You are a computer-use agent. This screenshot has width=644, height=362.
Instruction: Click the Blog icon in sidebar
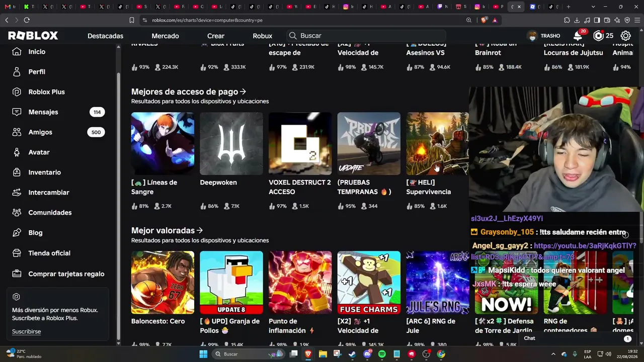point(17,233)
